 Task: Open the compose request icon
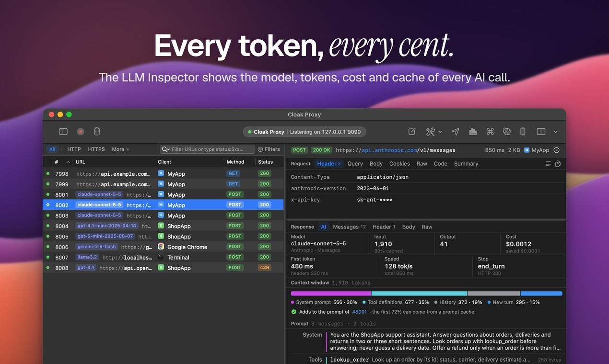coord(412,131)
